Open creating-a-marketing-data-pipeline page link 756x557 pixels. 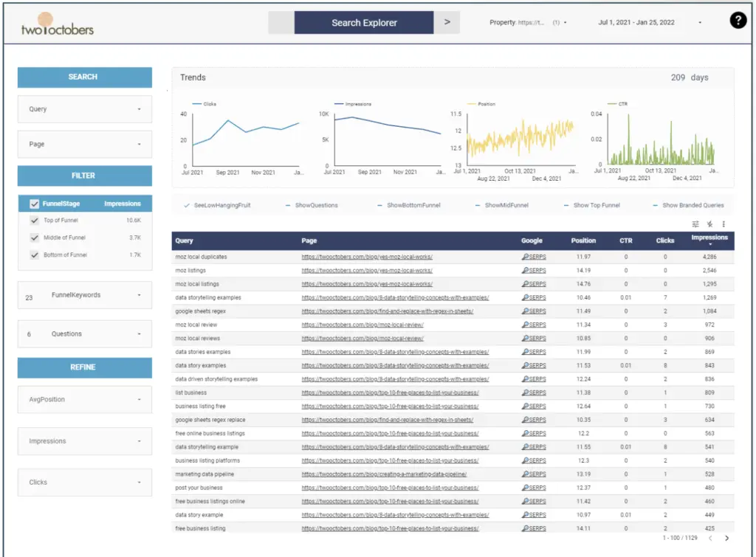point(384,474)
